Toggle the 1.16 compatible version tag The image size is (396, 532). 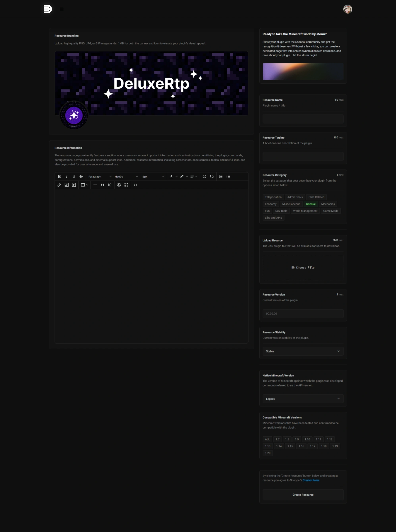coord(301,446)
